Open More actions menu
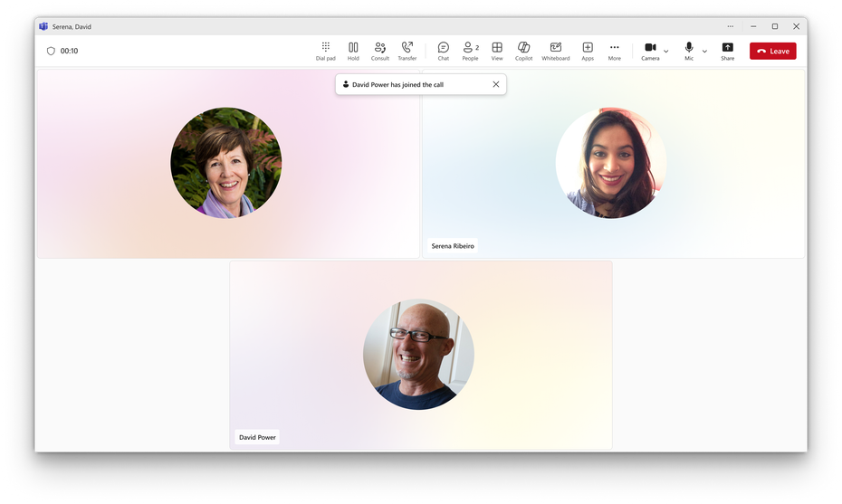This screenshot has width=842, height=504. [x=615, y=51]
